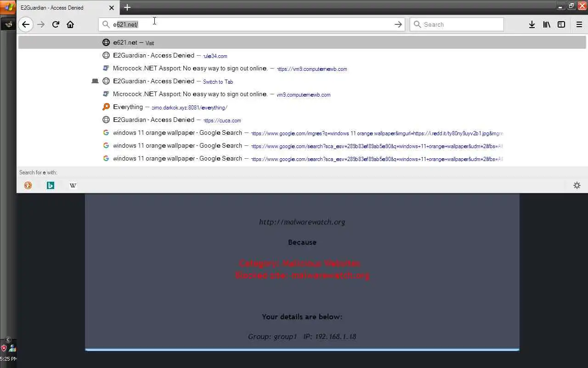Click the magnifier icon in the address bar
Viewport: 588px width, 368px height.
(106, 24)
